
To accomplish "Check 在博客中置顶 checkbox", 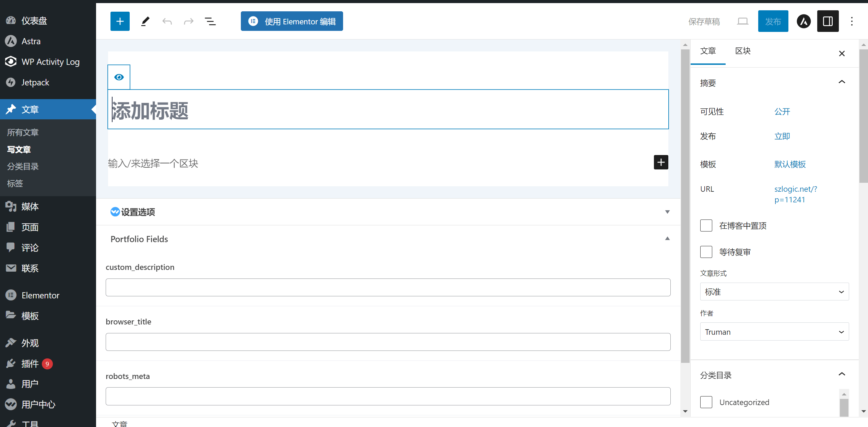I will point(706,226).
